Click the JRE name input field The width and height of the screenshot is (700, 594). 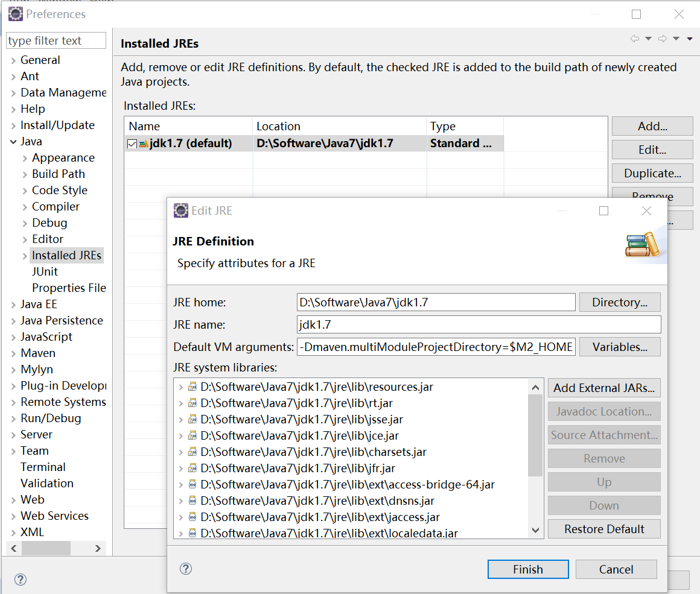click(479, 324)
